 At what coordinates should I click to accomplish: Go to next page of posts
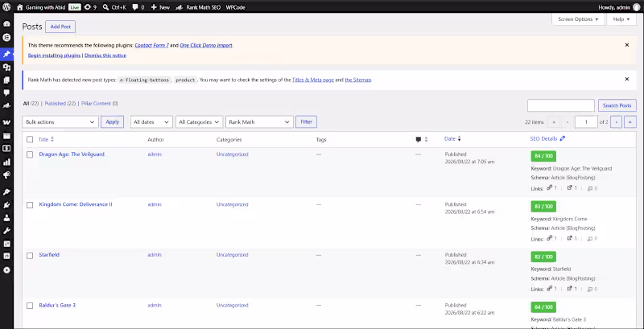click(x=616, y=121)
